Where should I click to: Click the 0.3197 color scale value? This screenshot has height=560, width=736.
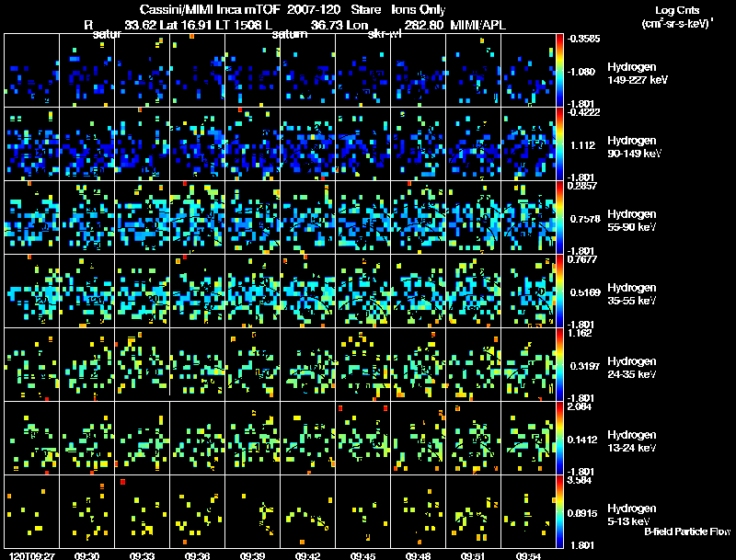(585, 366)
